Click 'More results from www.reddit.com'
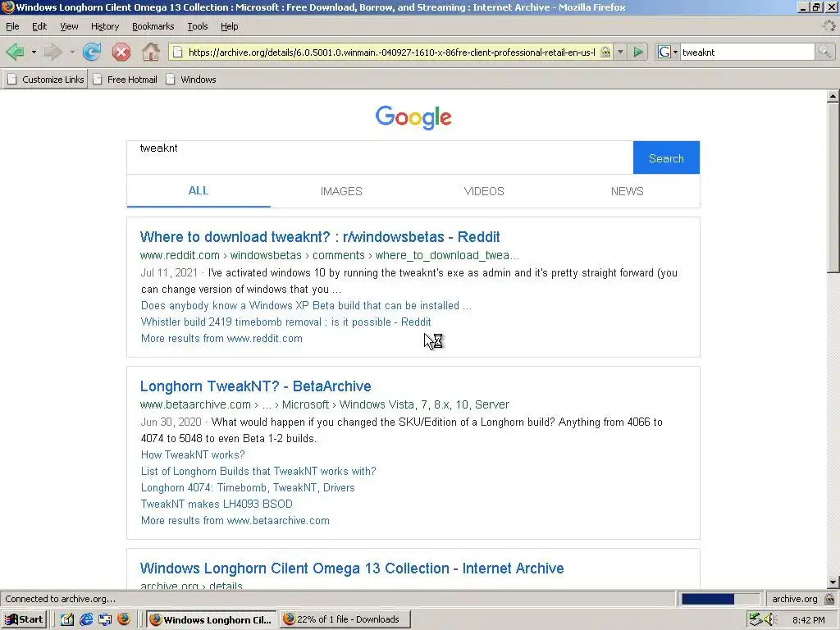This screenshot has width=840, height=630. click(x=221, y=339)
